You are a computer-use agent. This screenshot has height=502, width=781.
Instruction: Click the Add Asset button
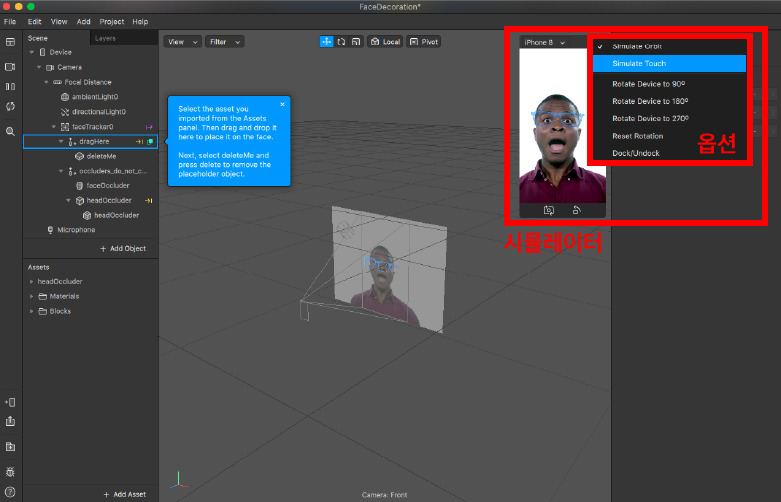[x=125, y=494]
